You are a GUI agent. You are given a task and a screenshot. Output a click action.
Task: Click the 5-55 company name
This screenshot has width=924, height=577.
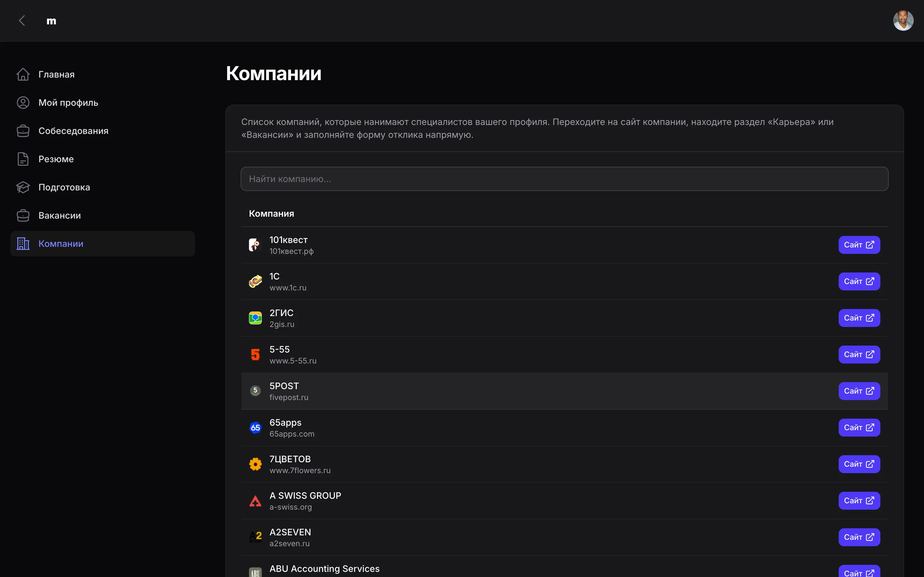point(279,349)
